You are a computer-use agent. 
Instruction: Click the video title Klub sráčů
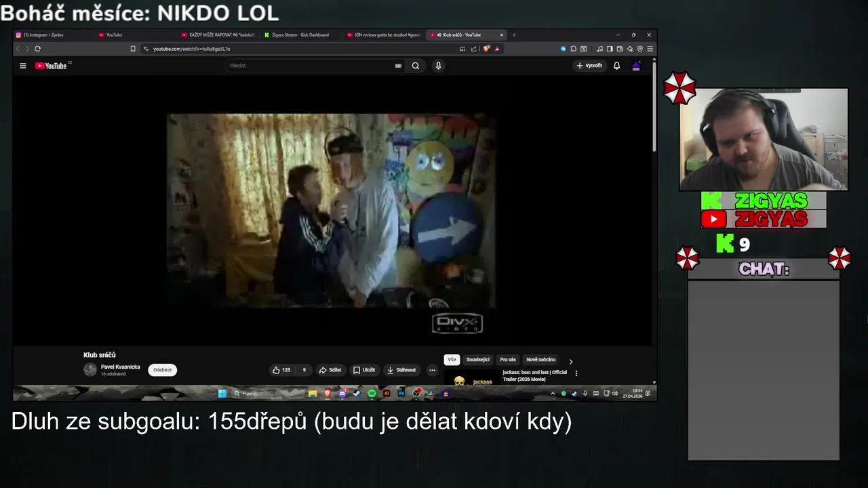pyautogui.click(x=100, y=355)
